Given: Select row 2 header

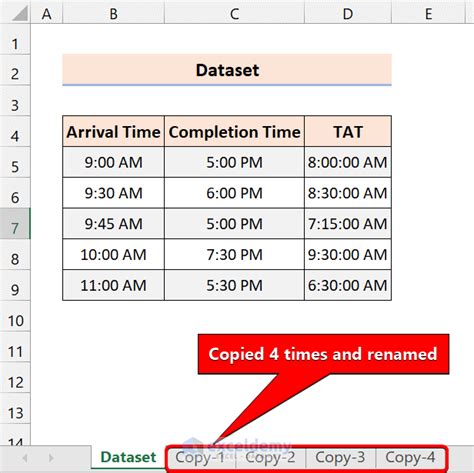Looking at the screenshot, I should pos(15,70).
